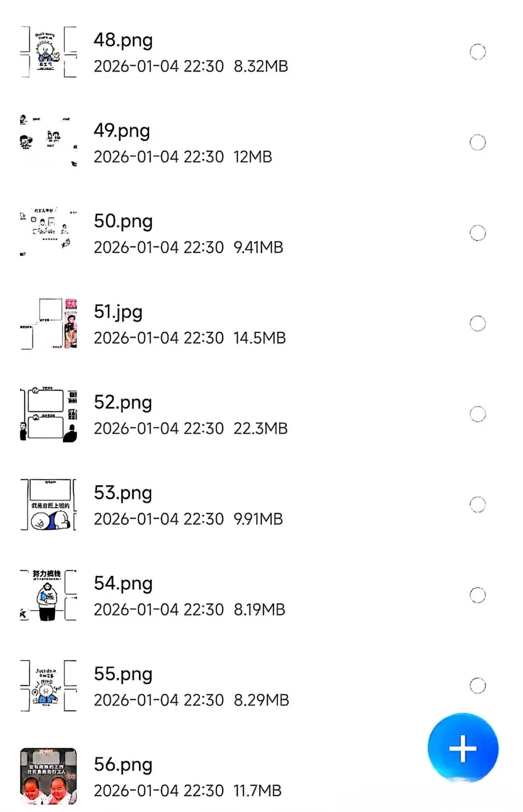523x812 pixels.
Task: Select the radio button for 52.png
Action: click(x=477, y=414)
